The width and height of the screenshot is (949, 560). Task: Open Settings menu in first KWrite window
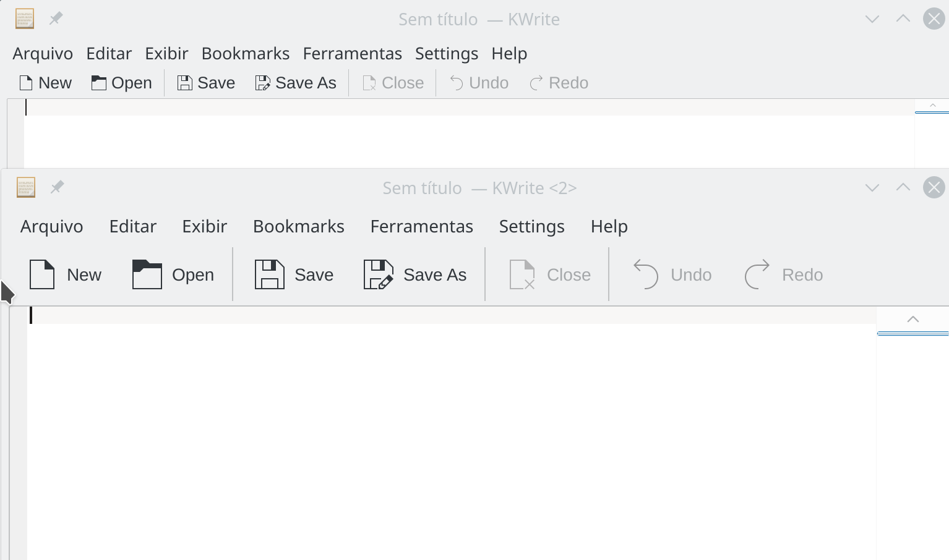pos(447,54)
